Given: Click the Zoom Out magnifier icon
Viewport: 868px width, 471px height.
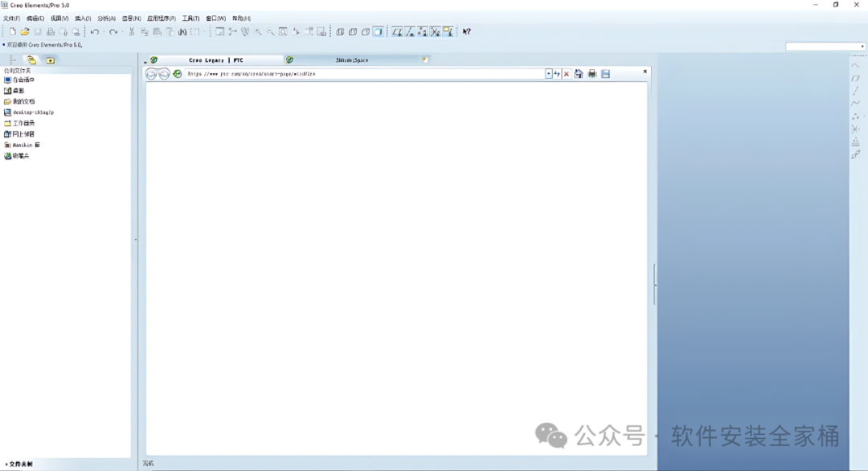Looking at the screenshot, I should pos(270,31).
